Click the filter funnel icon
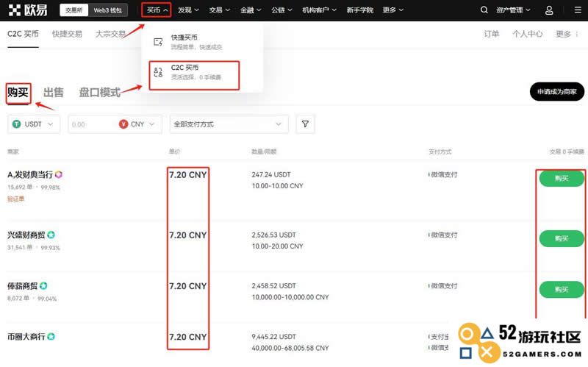 click(x=305, y=124)
